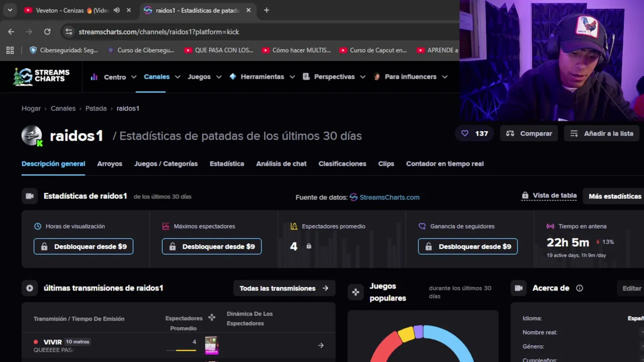This screenshot has width=644, height=362.
Task: Mute the Veveton Cenizas tab audio icon
Action: (117, 10)
